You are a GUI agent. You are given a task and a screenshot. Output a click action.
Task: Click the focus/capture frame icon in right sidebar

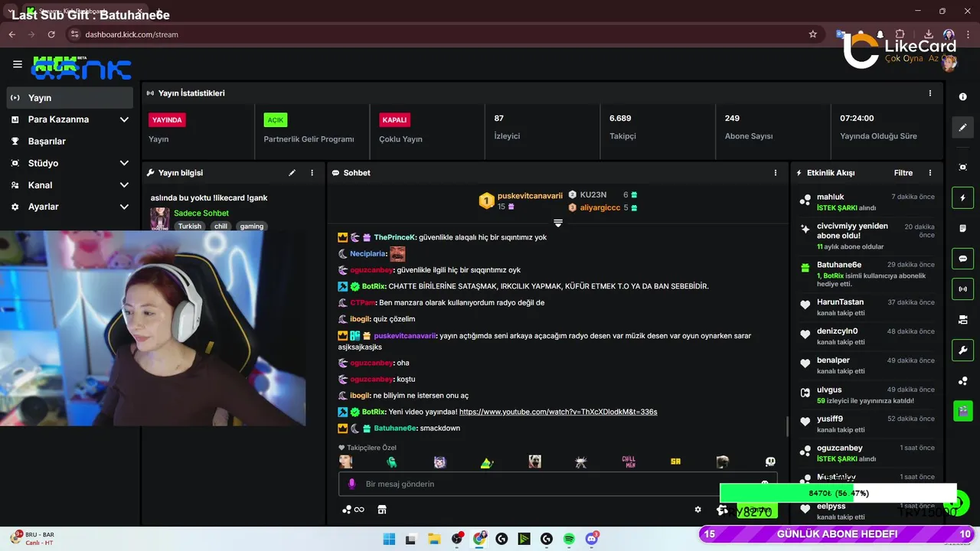pos(962,167)
